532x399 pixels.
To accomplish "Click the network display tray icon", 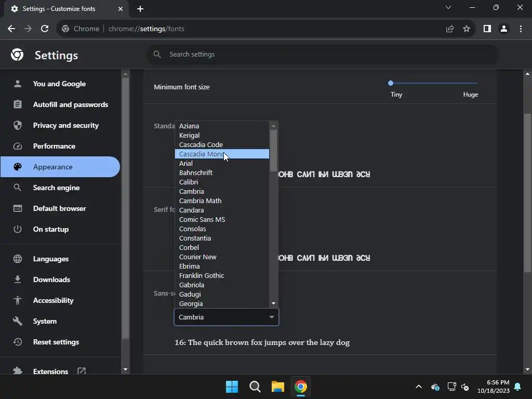I will tap(451, 387).
